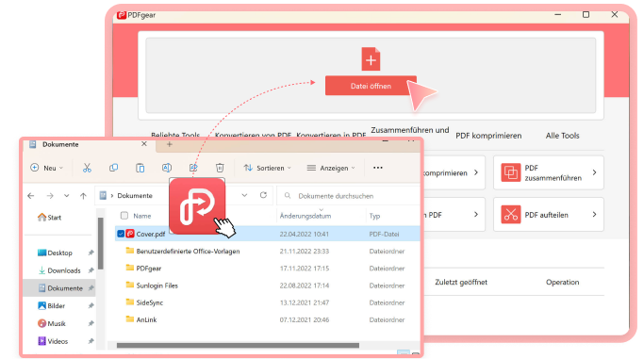Screen dimensions: 644x359
Task: Click the sidebar vertical scrollbar in Explorer
Action: [101, 244]
